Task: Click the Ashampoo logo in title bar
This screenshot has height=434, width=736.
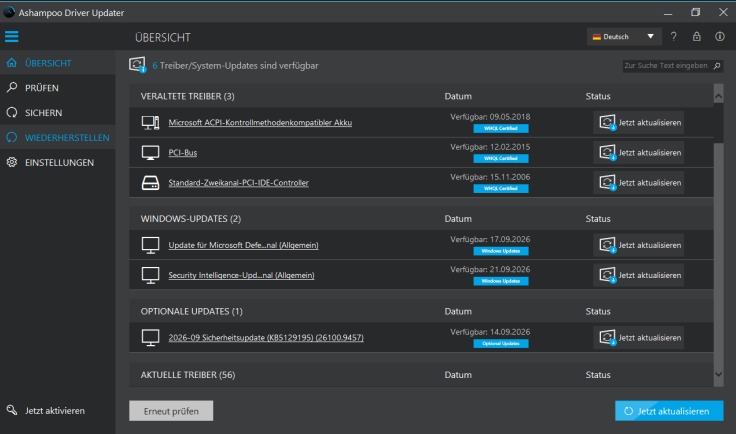Action: click(x=9, y=12)
